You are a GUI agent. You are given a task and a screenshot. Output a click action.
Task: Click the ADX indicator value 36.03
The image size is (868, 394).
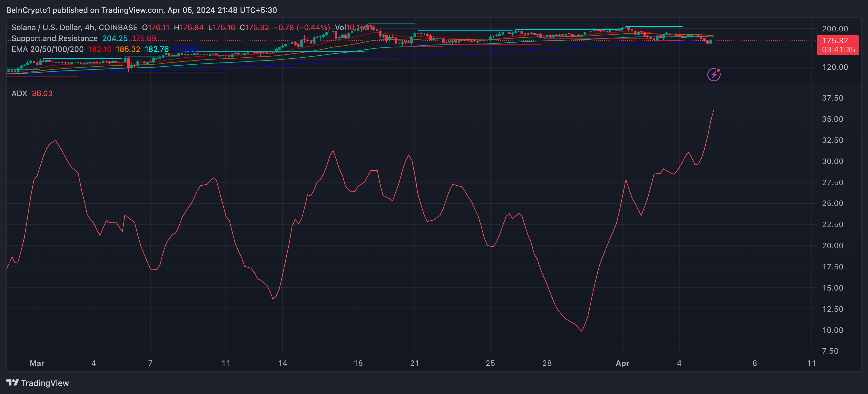coord(42,93)
